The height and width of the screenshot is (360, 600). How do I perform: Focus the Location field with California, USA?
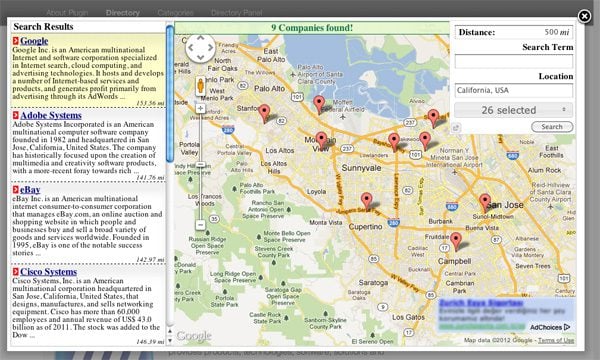point(514,90)
